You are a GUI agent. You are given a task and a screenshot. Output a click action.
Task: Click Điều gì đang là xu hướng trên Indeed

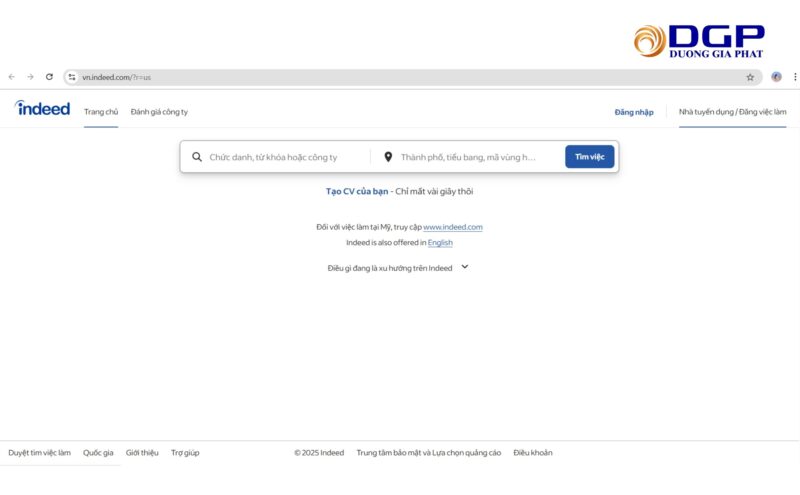390,268
